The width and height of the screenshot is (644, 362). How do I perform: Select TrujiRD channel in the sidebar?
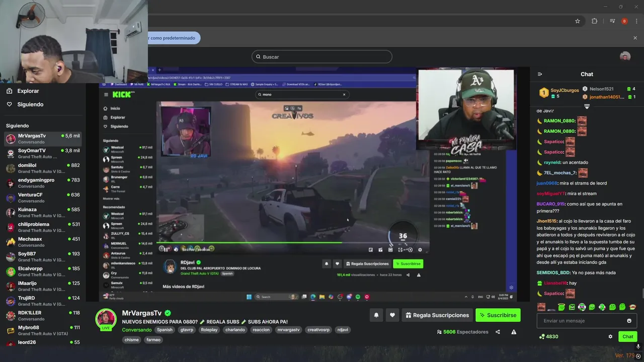43,301
